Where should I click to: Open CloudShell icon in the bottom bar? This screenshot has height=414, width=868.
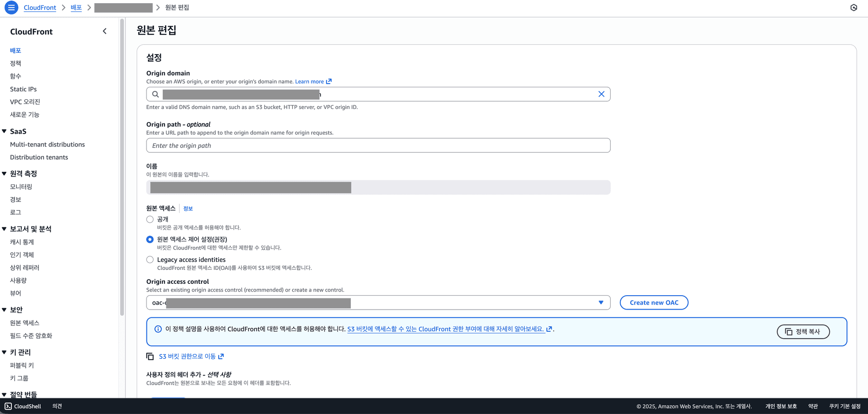[8, 406]
